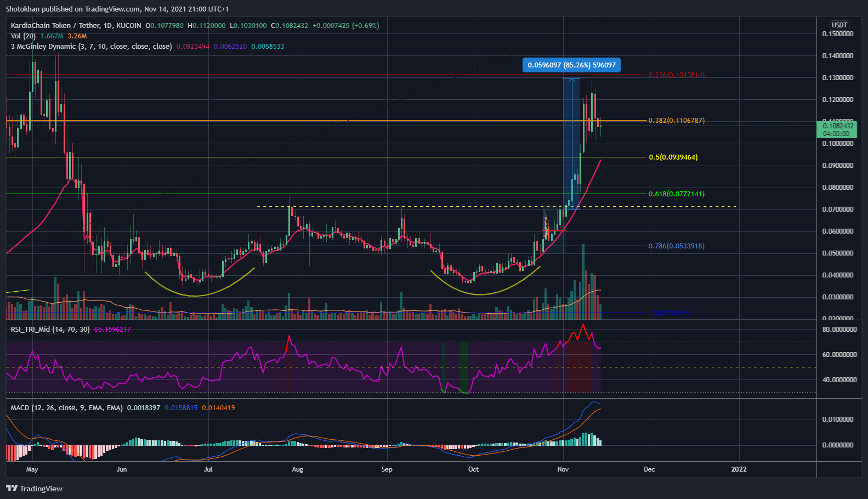Click the low price value L0.1030100
The image size is (868, 499).
[248, 26]
